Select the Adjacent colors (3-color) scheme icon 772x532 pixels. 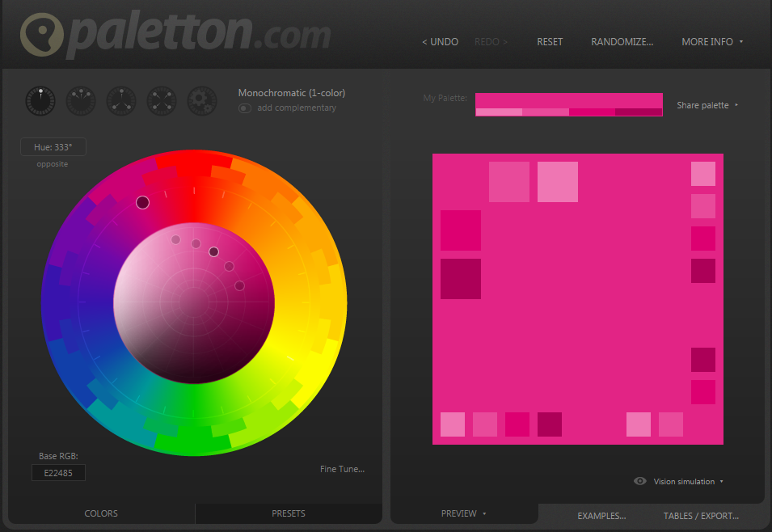pos(81,101)
